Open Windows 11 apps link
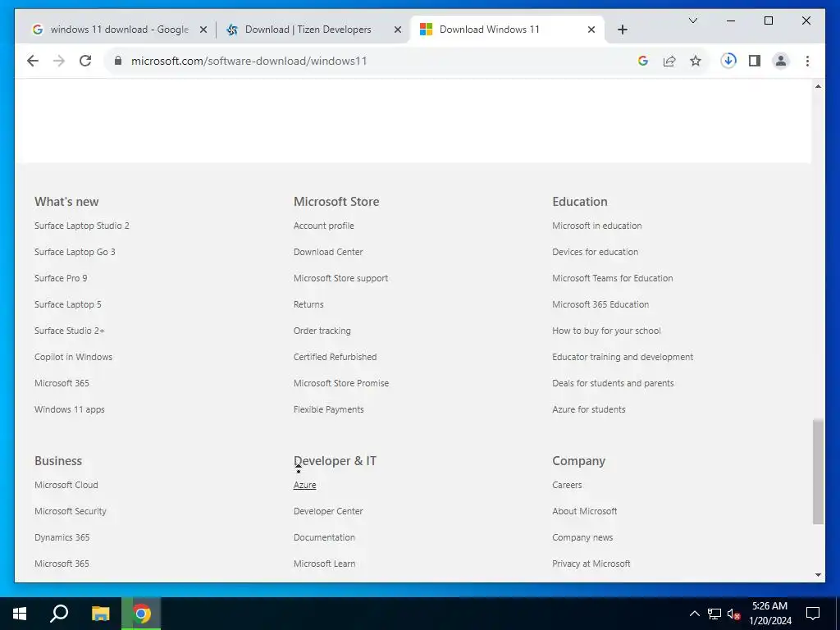Viewport: 840px width, 630px height. 70,409
